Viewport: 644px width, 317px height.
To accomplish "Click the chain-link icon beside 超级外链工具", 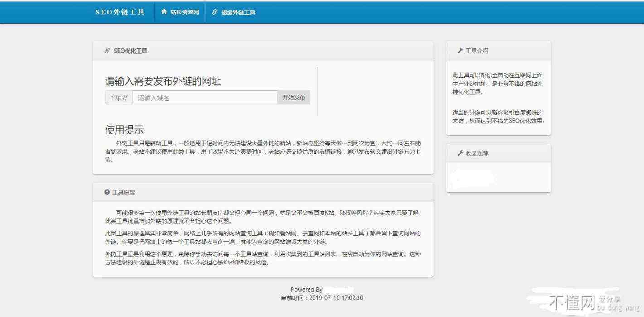I will [x=215, y=12].
